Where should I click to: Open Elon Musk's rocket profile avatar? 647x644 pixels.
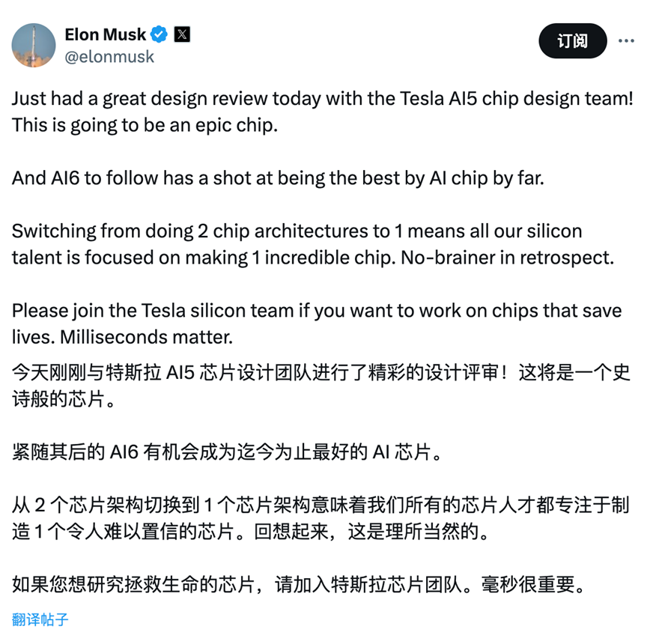click(x=34, y=45)
